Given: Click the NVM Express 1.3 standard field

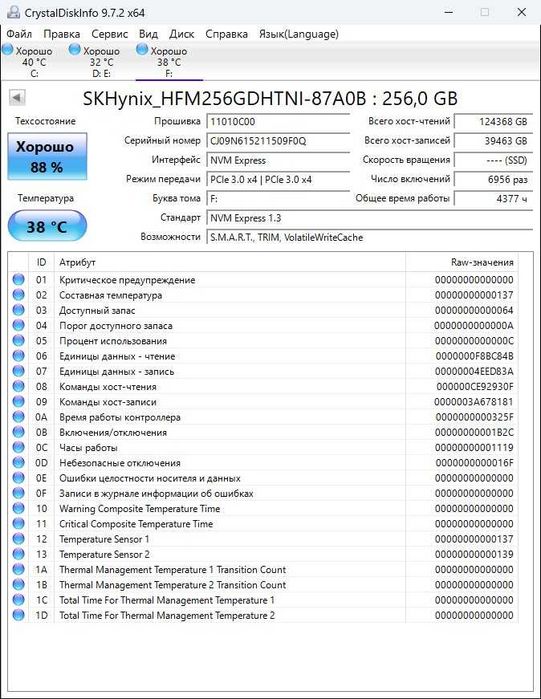Looking at the screenshot, I should (x=369, y=218).
